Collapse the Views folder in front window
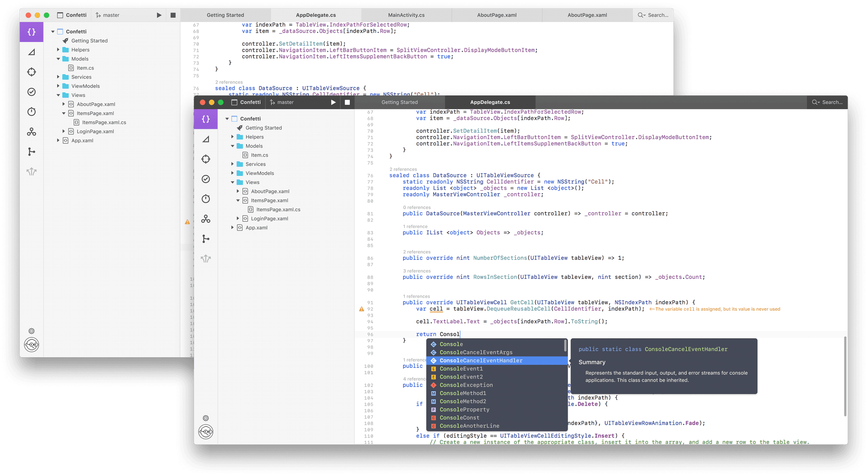The height and width of the screenshot is (476, 868). (x=232, y=182)
